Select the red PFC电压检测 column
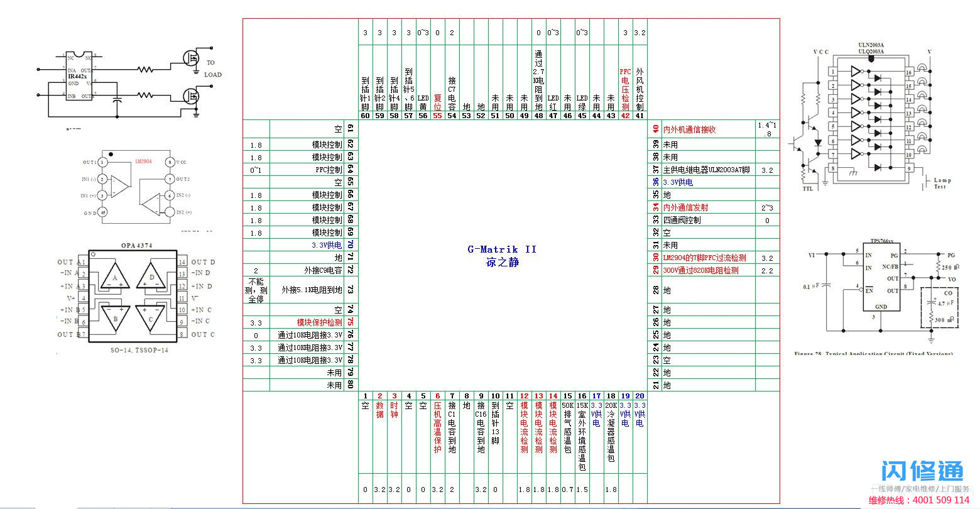 coord(624,90)
